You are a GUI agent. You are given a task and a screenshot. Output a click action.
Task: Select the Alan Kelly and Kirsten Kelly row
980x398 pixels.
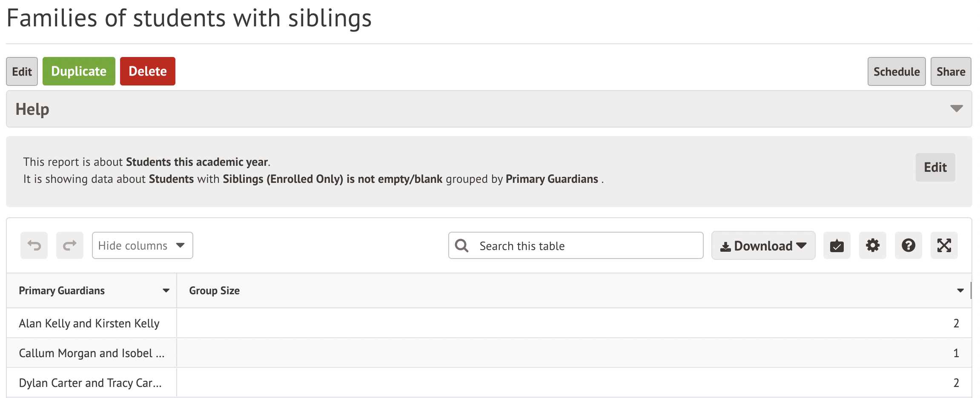(89, 323)
